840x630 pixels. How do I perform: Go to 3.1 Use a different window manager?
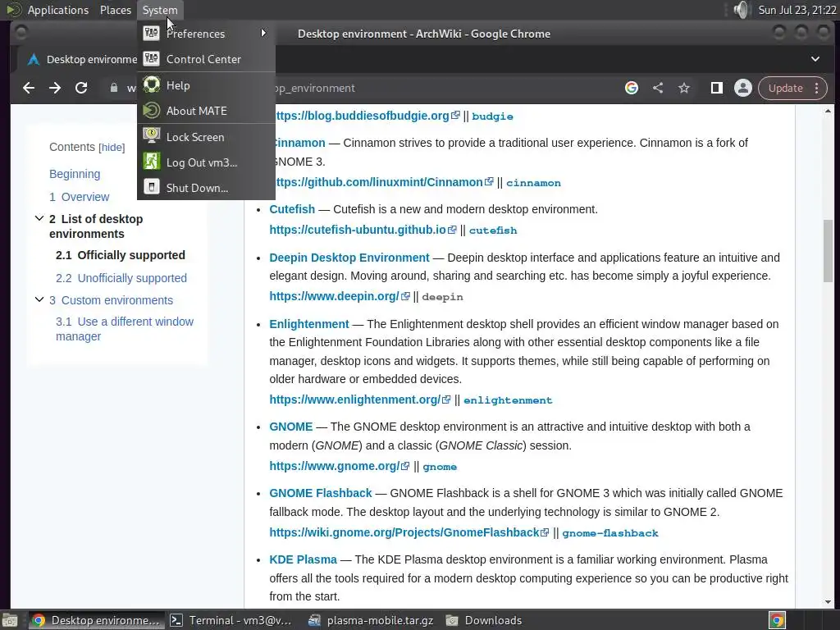click(x=125, y=329)
